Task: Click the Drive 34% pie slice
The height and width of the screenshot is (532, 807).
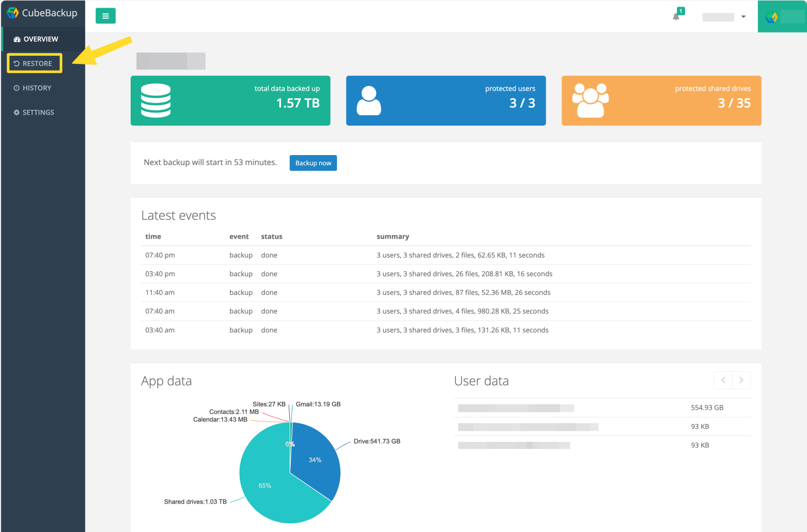Action: point(315,459)
